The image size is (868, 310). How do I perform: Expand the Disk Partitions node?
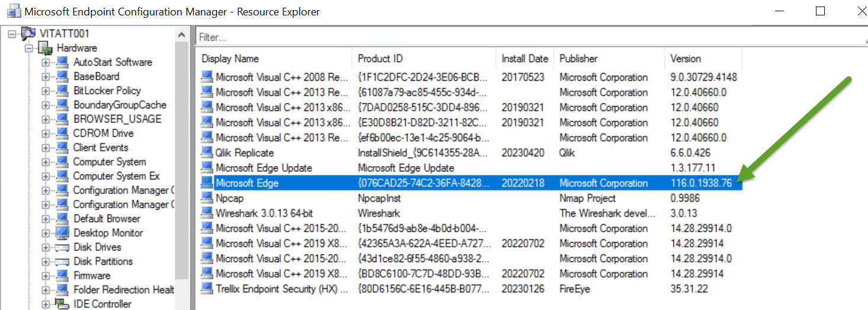click(46, 261)
